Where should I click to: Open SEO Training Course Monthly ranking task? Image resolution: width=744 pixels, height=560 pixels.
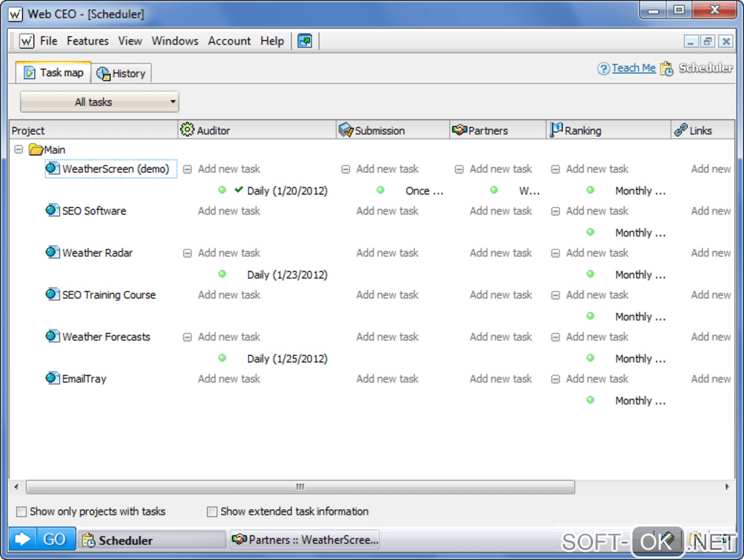(x=640, y=316)
